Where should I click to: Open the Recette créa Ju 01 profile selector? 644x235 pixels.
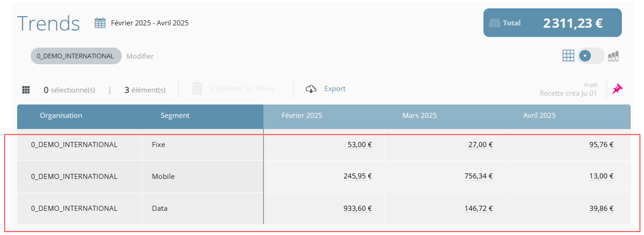tap(568, 92)
